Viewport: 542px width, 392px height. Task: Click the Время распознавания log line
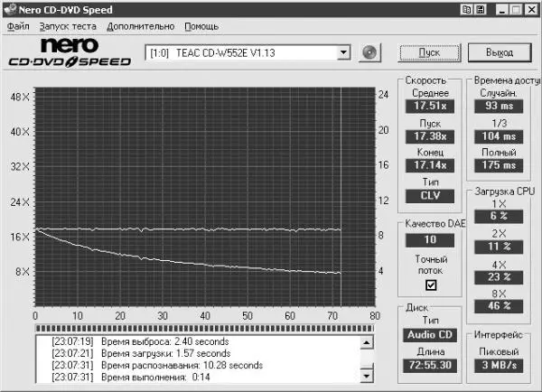coord(157,366)
